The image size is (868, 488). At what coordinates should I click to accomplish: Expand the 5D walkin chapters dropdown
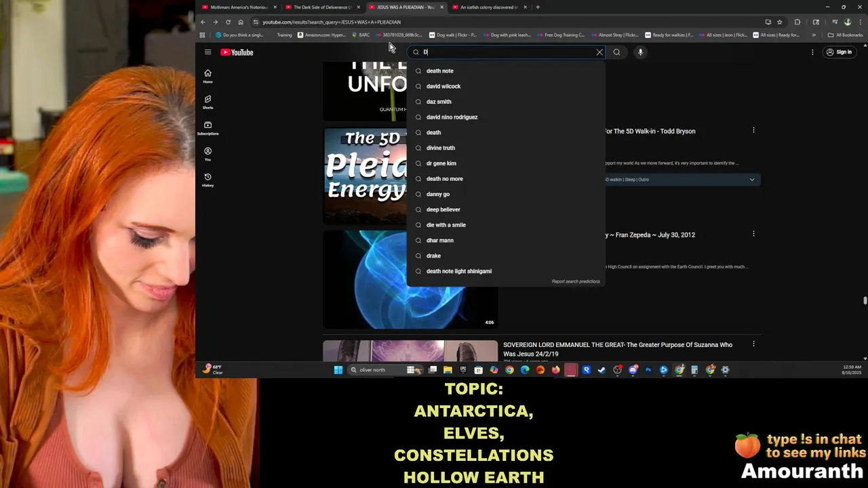click(752, 180)
